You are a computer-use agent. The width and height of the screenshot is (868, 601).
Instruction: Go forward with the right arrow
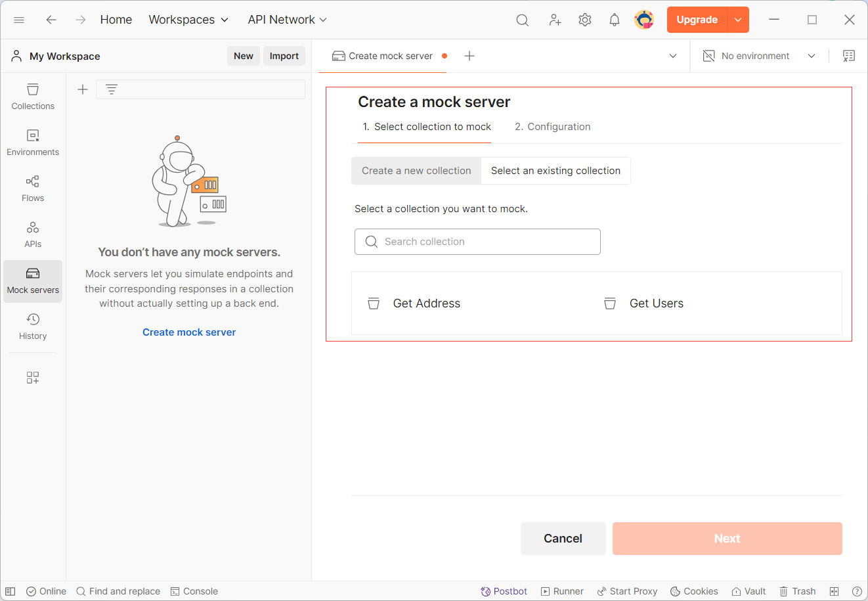coord(80,20)
